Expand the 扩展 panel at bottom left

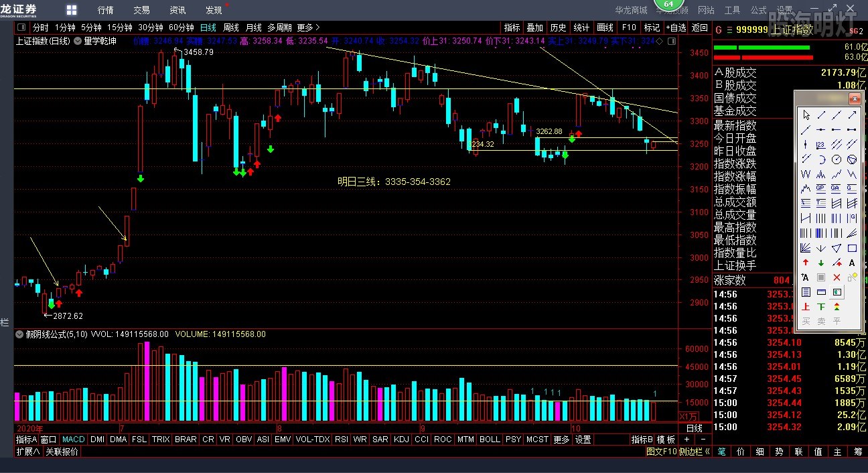28,452
